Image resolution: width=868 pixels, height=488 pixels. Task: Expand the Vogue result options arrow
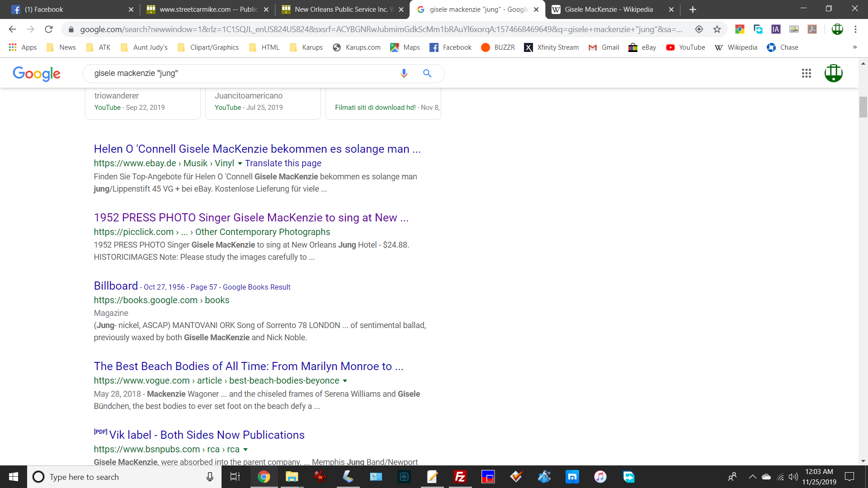[345, 381]
